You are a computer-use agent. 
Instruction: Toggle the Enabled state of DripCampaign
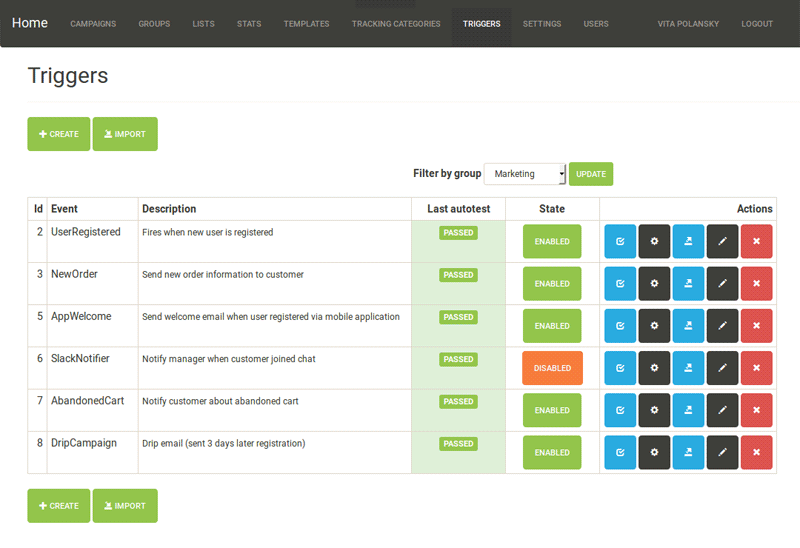pos(552,452)
